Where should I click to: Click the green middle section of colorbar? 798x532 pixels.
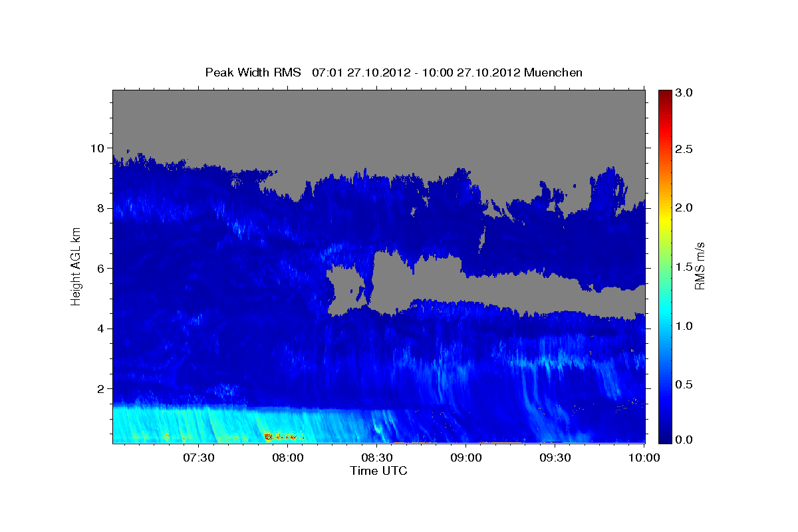(x=665, y=267)
